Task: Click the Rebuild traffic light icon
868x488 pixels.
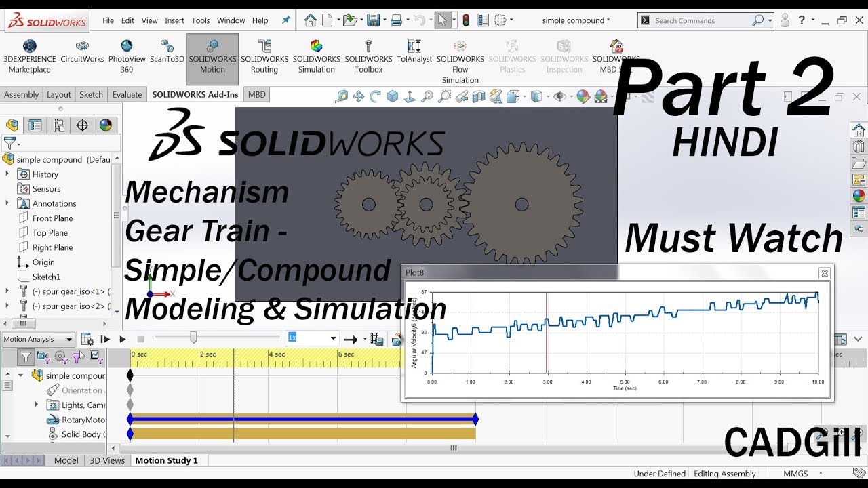Action: coord(466,20)
